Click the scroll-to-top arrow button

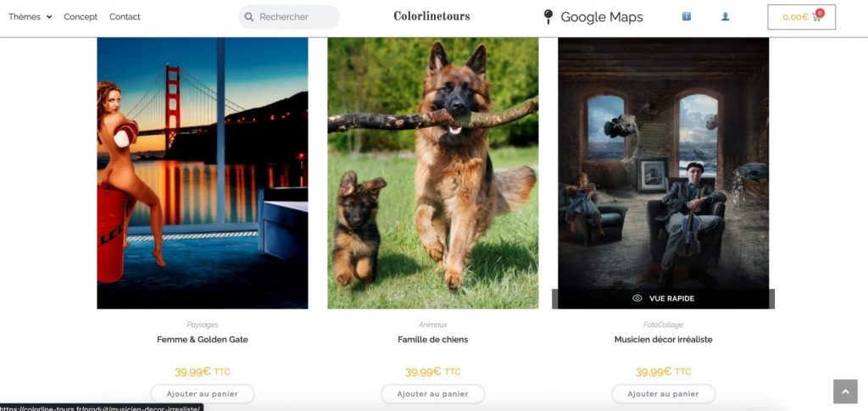[845, 392]
